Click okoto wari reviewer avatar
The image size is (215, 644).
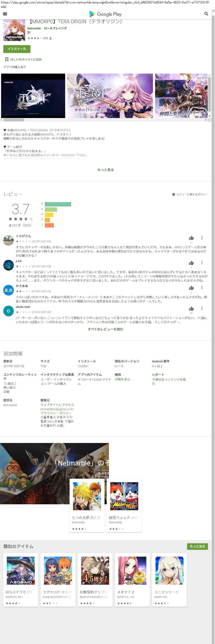coord(9,311)
